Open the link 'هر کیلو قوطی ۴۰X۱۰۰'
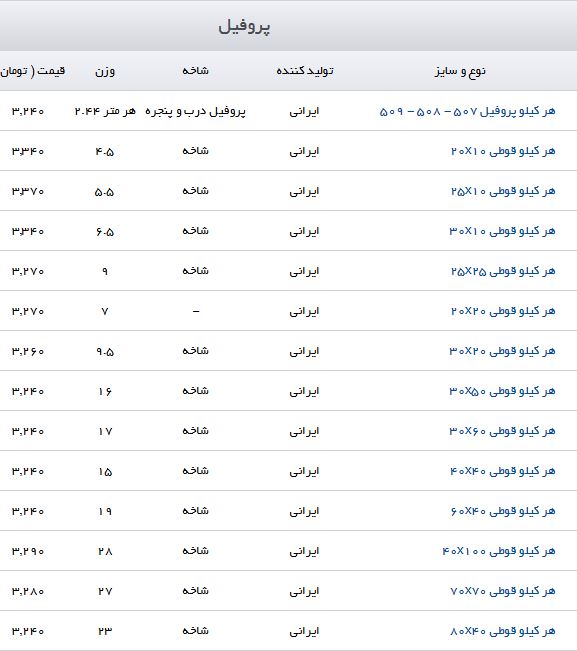The height and width of the screenshot is (651, 577). [499, 551]
